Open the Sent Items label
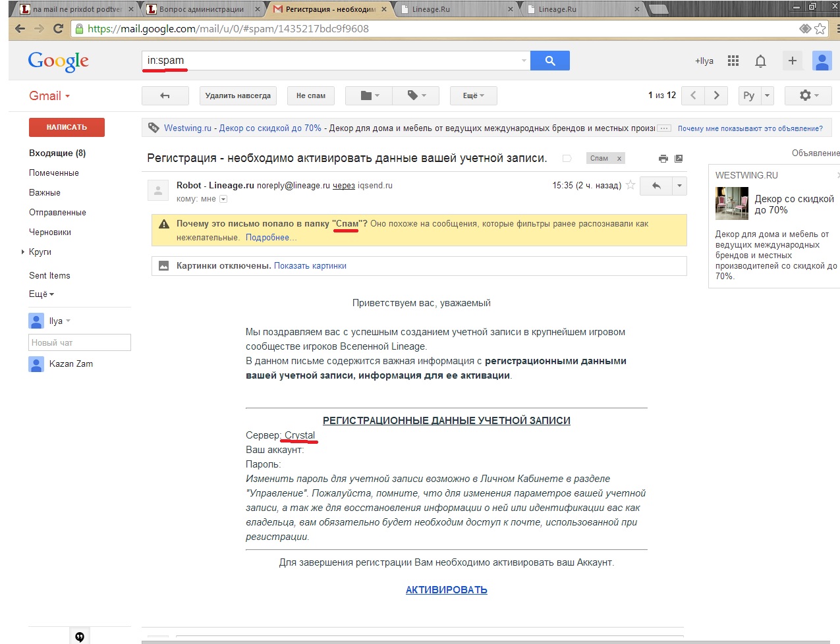The height and width of the screenshot is (644, 840). point(49,275)
